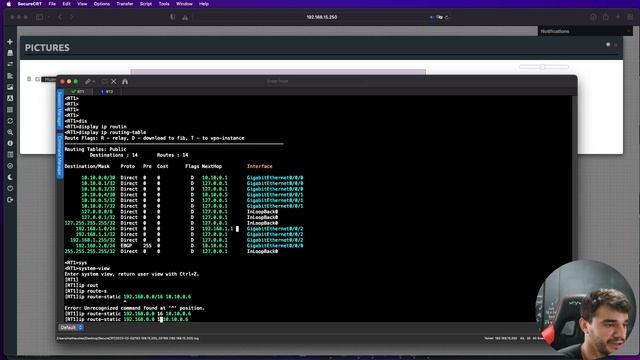The height and width of the screenshot is (360, 640).
Task: Click the Add an object plus icon
Action: pos(10,42)
